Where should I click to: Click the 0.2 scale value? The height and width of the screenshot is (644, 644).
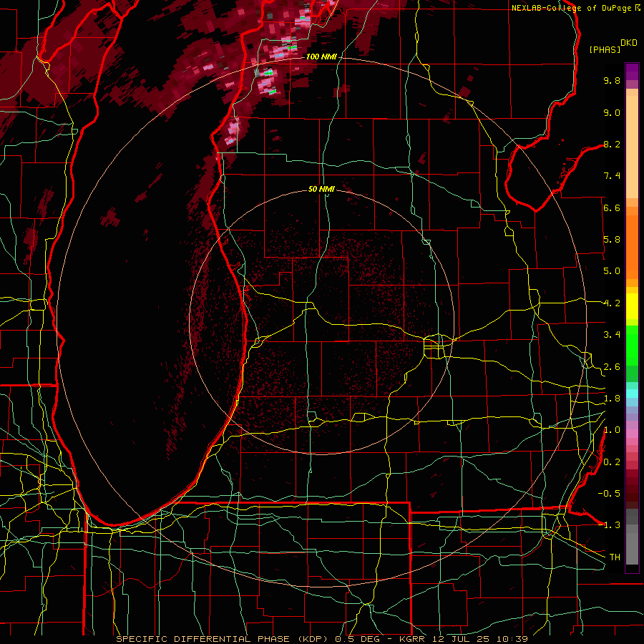pos(612,462)
